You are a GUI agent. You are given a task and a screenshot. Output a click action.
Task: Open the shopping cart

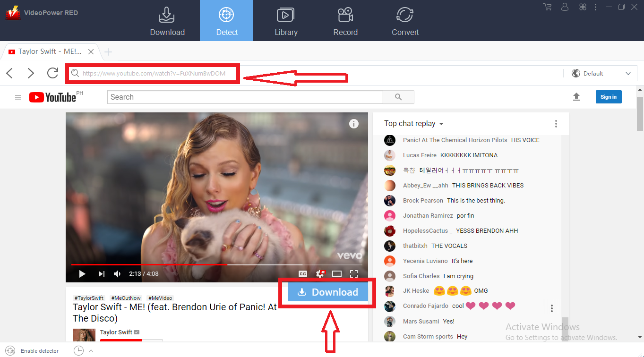[547, 7]
